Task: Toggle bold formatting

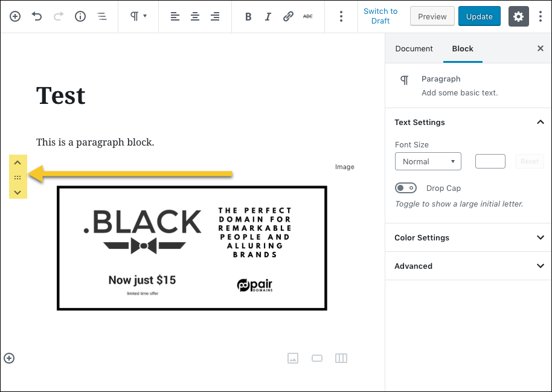Action: coord(248,16)
